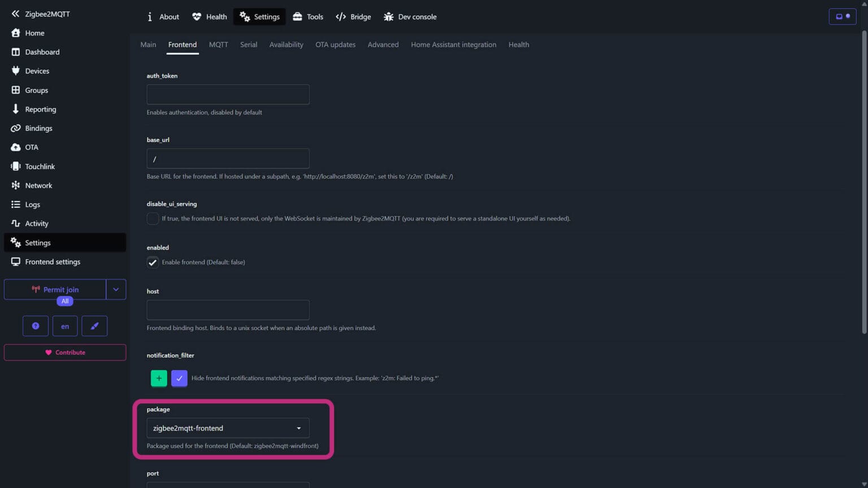This screenshot has height=488, width=868.
Task: Open Activity in the sidebar
Action: [x=65, y=224]
